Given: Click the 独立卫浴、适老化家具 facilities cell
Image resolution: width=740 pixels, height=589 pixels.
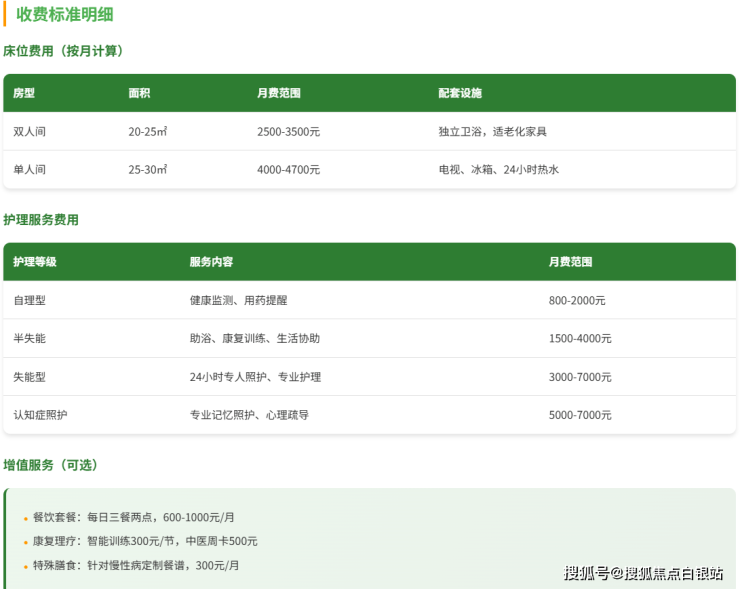Looking at the screenshot, I should (x=492, y=132).
